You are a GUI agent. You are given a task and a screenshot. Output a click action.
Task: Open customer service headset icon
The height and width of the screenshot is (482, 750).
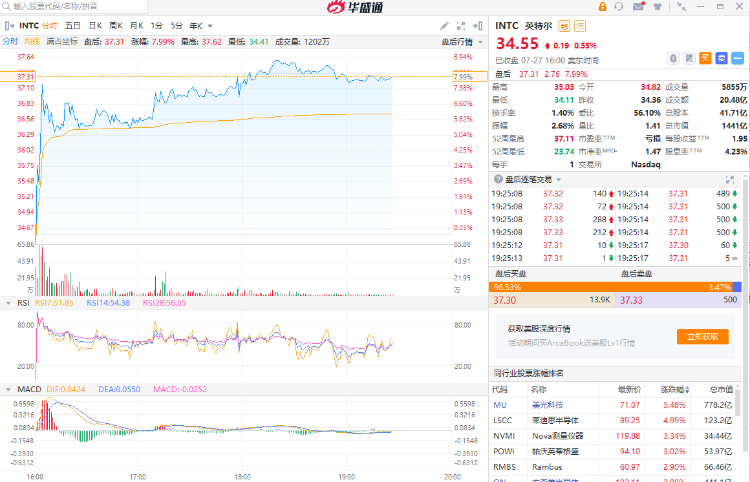[x=619, y=7]
